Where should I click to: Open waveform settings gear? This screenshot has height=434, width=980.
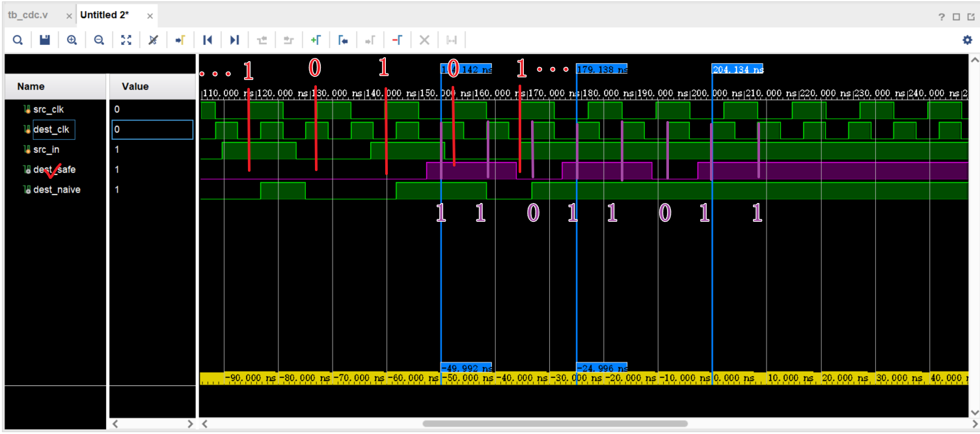[x=967, y=40]
